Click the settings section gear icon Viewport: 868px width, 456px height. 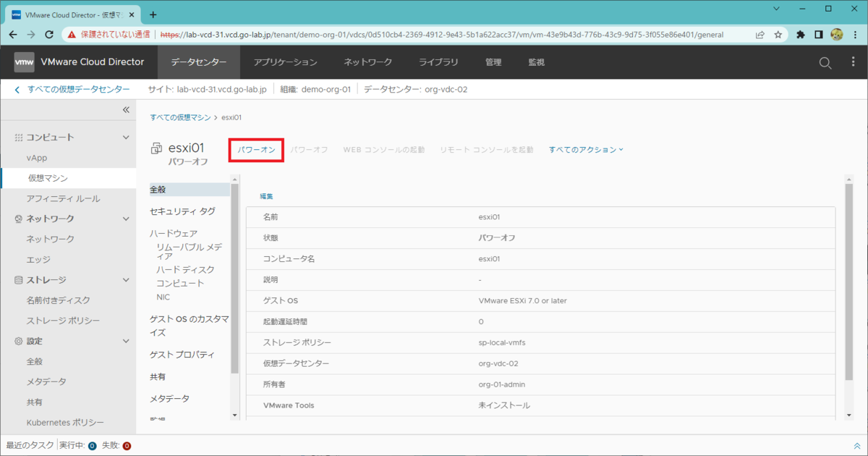19,341
